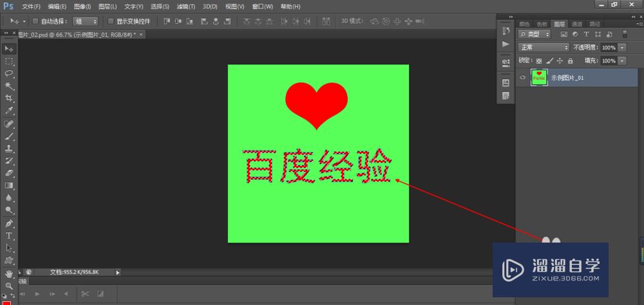Select the Brush tool
Image resolution: width=644 pixels, height=305 pixels.
(x=8, y=136)
